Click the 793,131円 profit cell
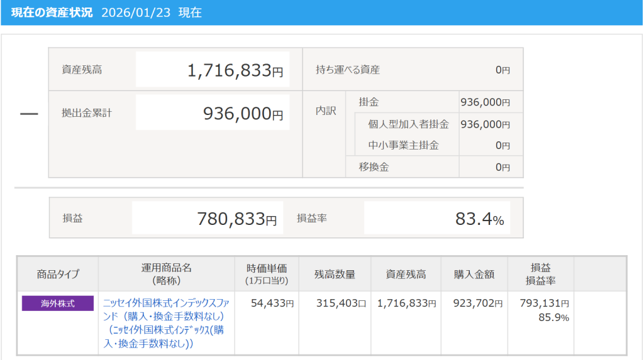 (x=544, y=303)
